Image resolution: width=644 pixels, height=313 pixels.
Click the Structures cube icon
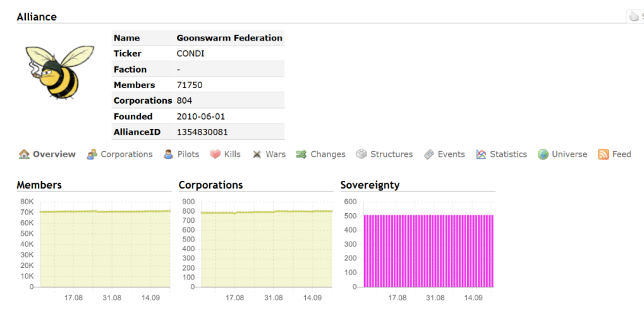point(361,155)
